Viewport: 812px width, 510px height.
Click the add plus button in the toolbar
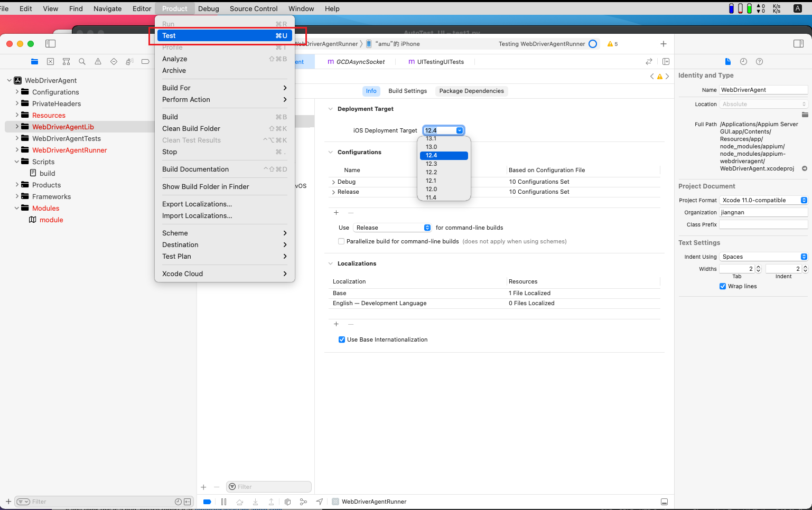click(664, 44)
